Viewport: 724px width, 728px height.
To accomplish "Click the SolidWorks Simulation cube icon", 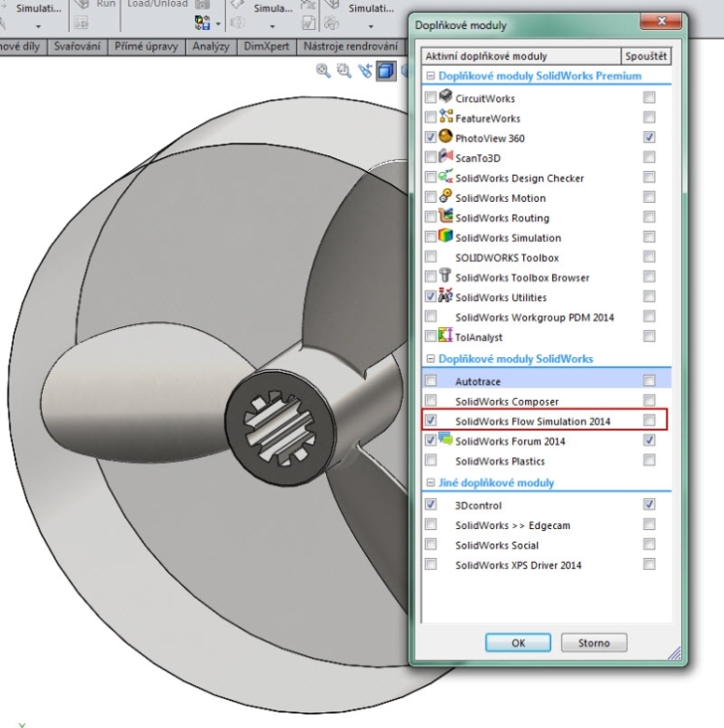I will point(445,236).
